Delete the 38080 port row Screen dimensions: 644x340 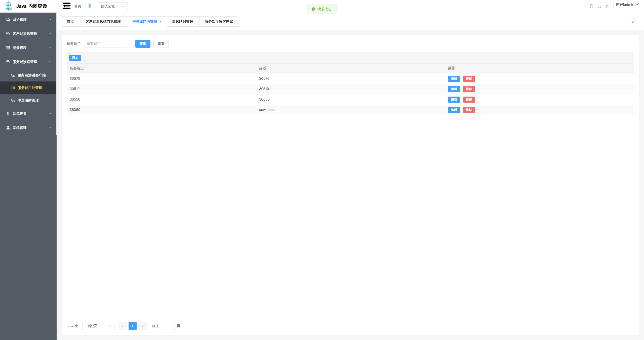pos(469,110)
